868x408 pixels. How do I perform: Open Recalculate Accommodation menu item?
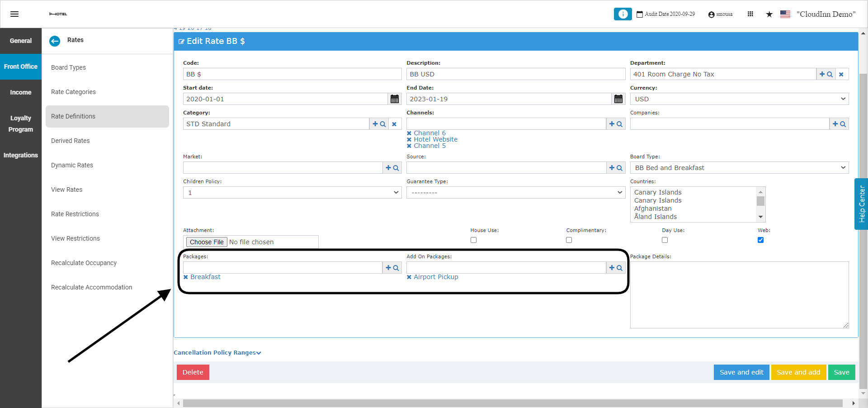107,287
